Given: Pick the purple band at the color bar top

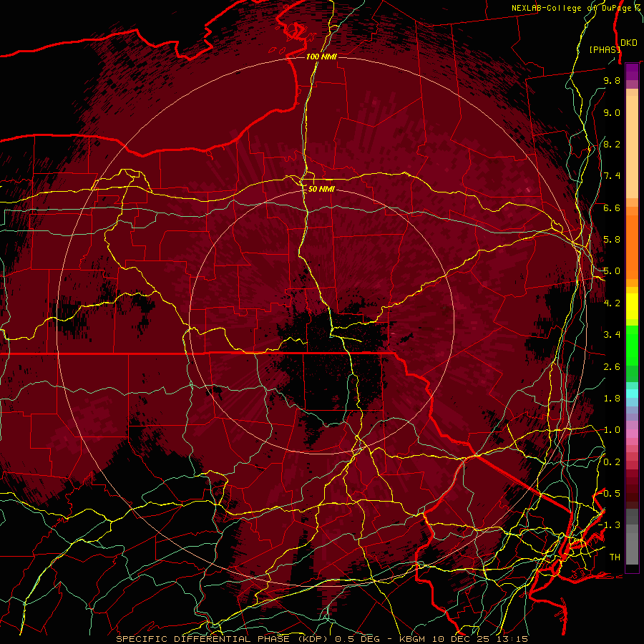Looking at the screenshot, I should tap(632, 72).
